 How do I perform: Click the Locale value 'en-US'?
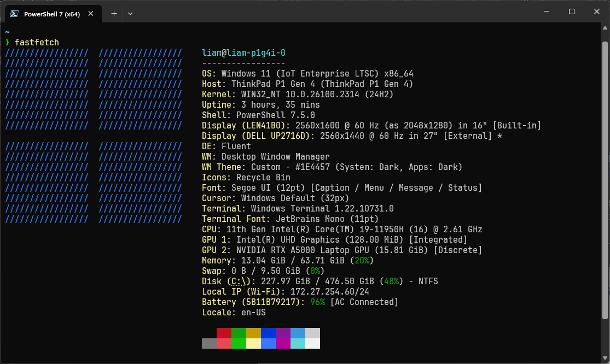click(x=253, y=313)
